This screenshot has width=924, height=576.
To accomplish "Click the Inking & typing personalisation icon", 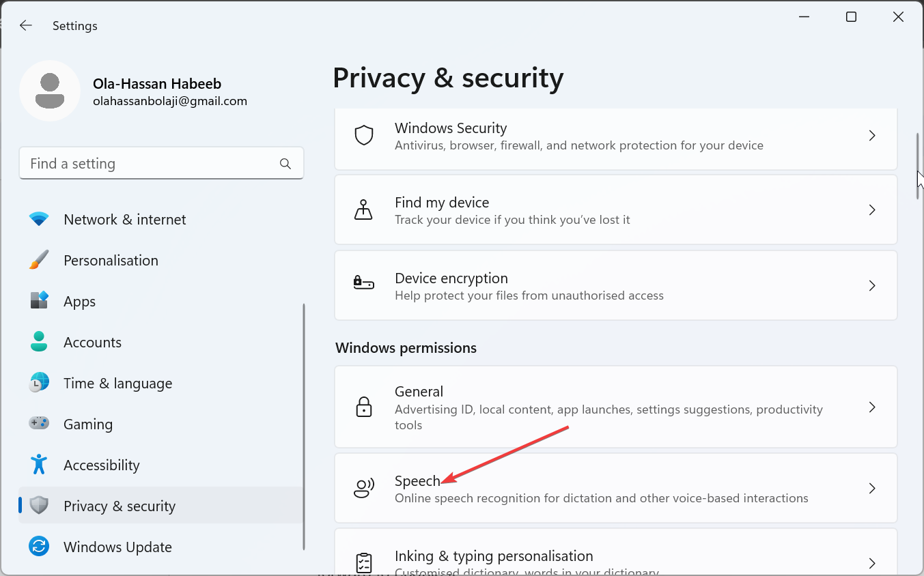I will (x=364, y=562).
